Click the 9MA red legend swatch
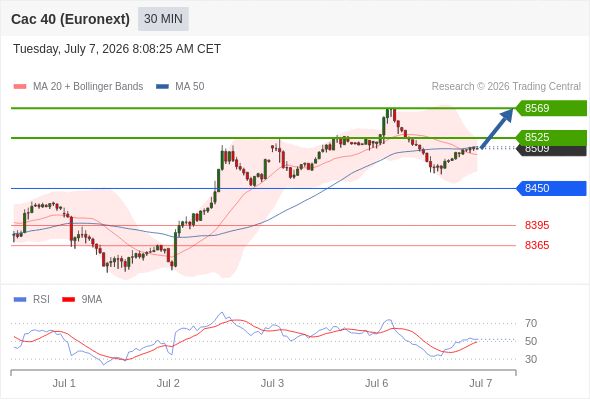Image resolution: width=590 pixels, height=400 pixels. [x=68, y=300]
